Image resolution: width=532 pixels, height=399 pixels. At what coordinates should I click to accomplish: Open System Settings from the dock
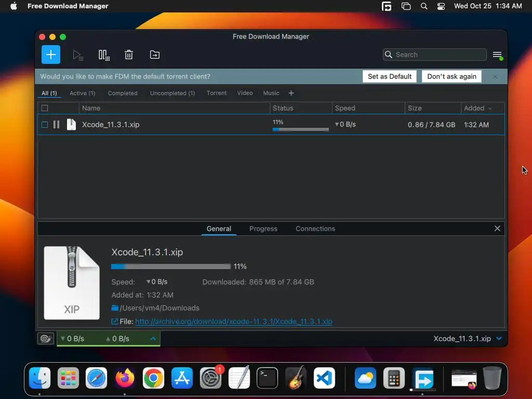tap(210, 378)
